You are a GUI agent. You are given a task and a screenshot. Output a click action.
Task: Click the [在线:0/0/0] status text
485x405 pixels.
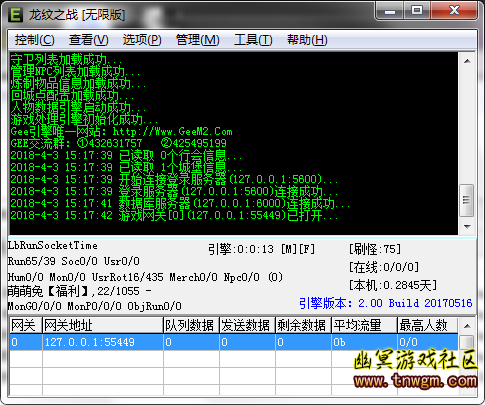(x=384, y=267)
